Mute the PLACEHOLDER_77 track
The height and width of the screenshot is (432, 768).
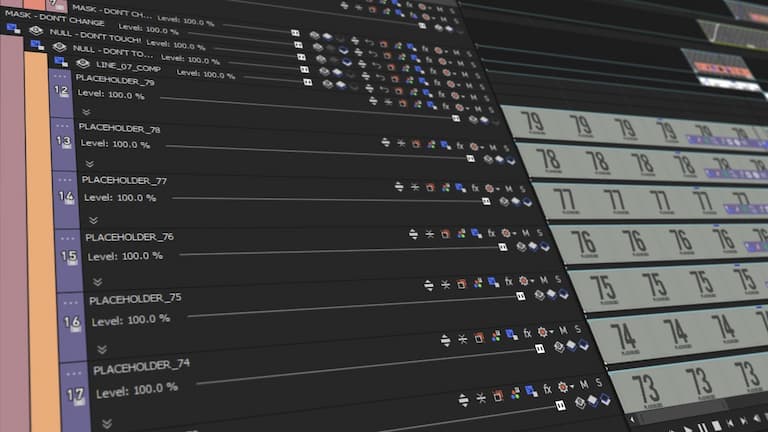point(509,189)
